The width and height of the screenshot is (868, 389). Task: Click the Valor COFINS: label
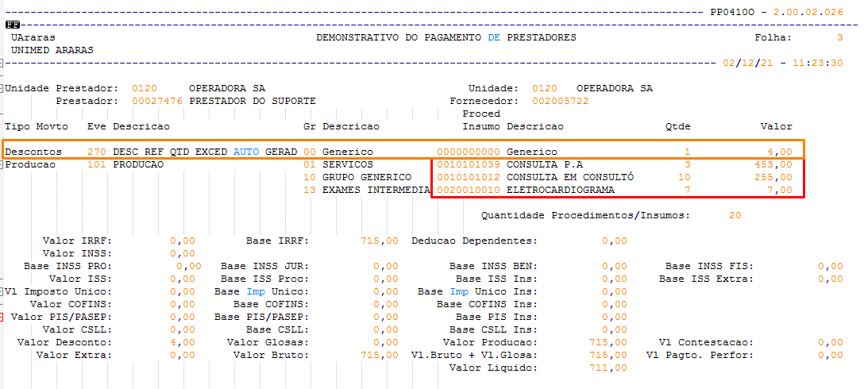[x=71, y=304]
